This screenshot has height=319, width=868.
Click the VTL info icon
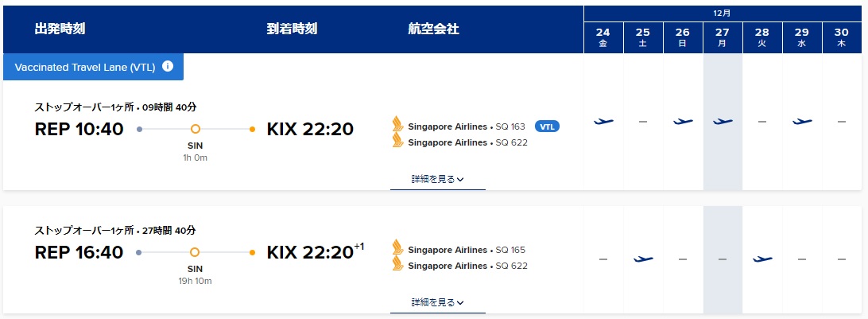168,66
